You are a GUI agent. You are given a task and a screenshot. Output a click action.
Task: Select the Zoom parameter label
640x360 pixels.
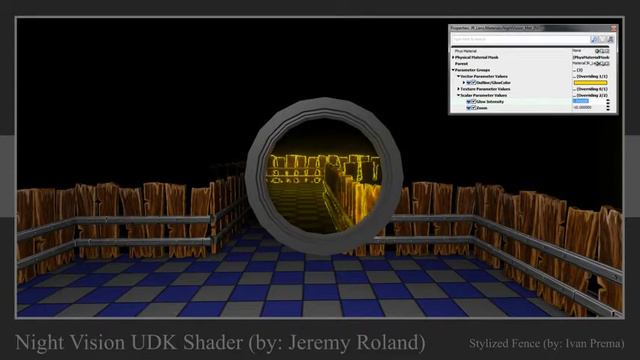tap(482, 108)
